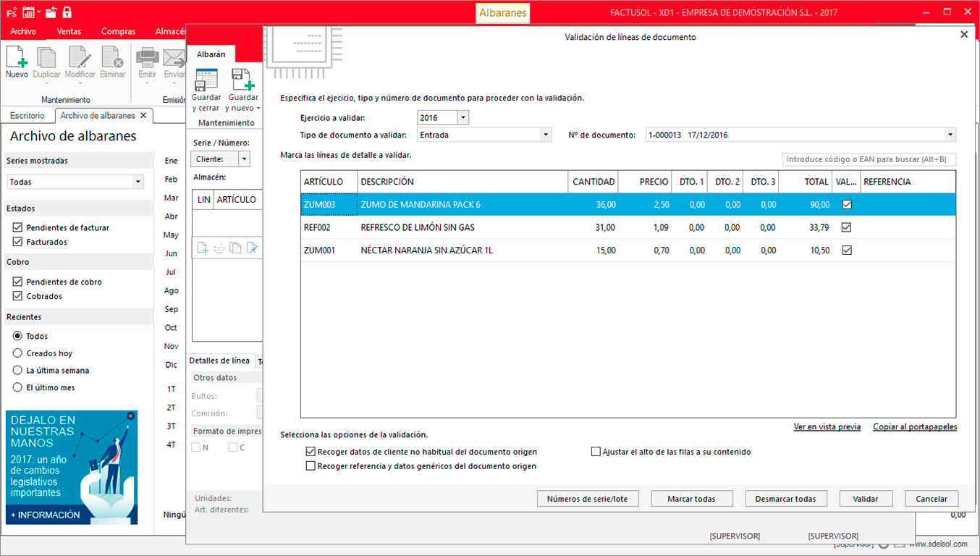980x556 pixels.
Task: Close the Validación de líneas dialog
Action: tap(963, 35)
